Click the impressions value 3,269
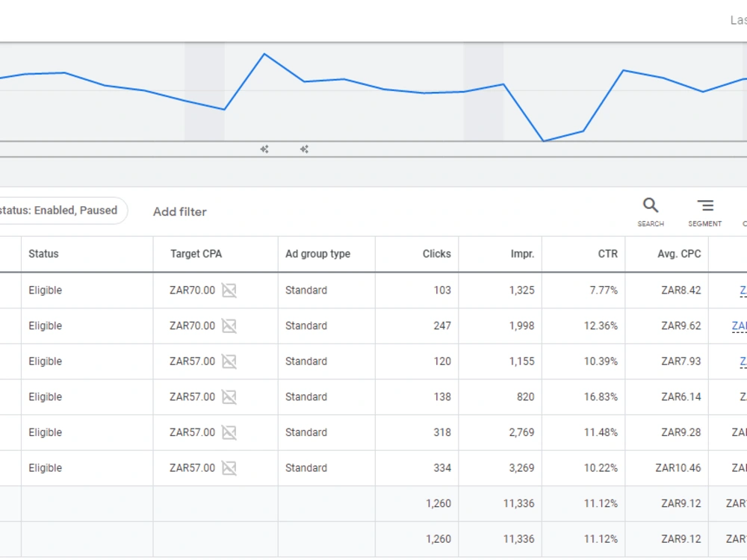Viewport: 747px width, 560px height. pos(521,468)
